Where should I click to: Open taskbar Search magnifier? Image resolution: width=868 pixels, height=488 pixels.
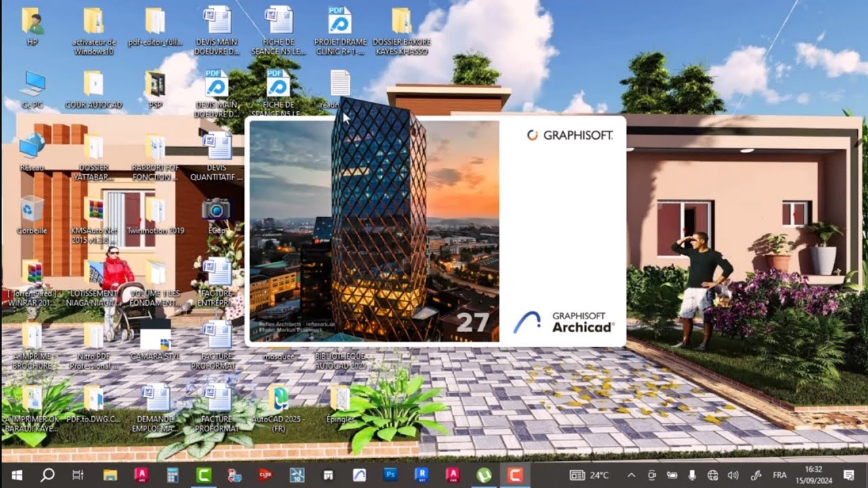pyautogui.click(x=47, y=474)
